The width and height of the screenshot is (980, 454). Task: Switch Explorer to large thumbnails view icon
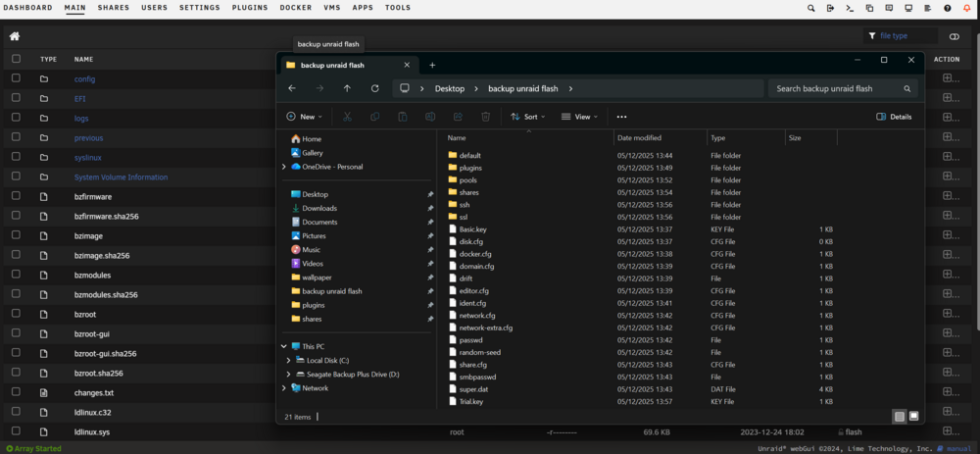pos(913,416)
